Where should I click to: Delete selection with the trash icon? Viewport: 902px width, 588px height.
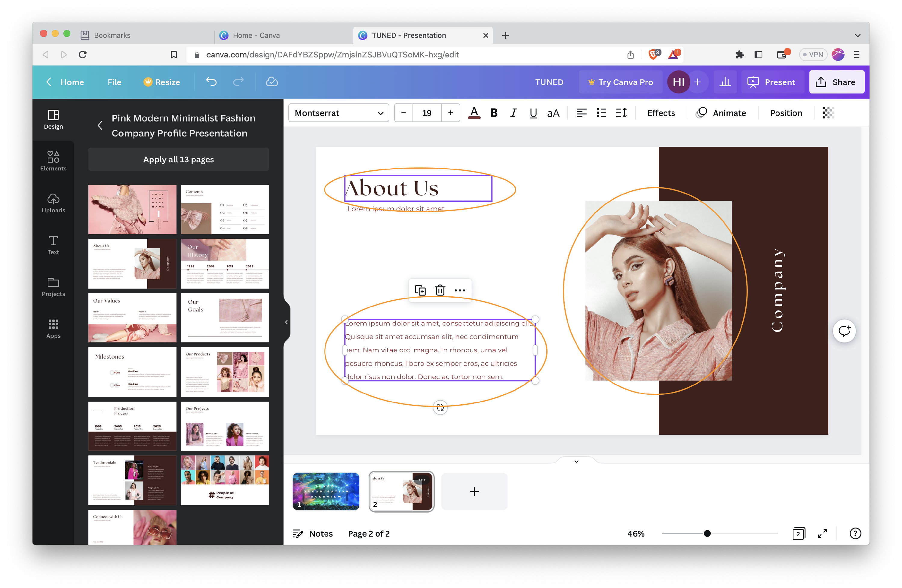coord(440,290)
